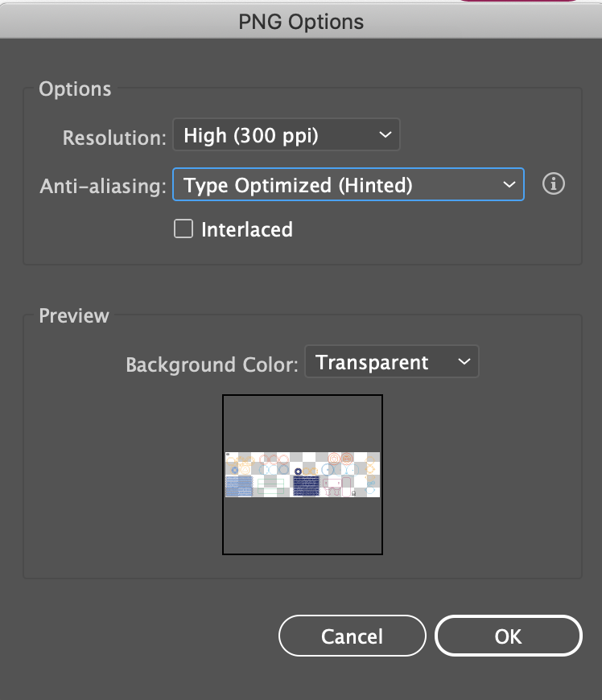Open the Anti-aliasing Type Optimized (Hinted) menu
602x700 pixels.
click(348, 184)
